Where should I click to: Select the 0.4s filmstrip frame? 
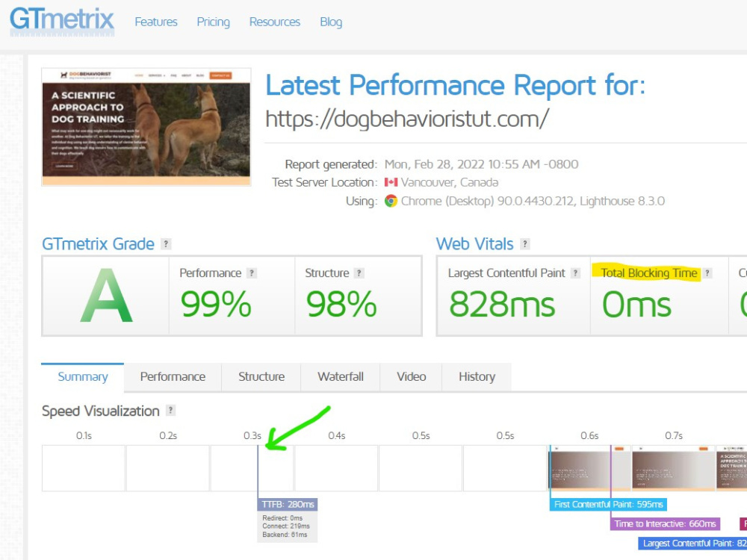click(336, 468)
